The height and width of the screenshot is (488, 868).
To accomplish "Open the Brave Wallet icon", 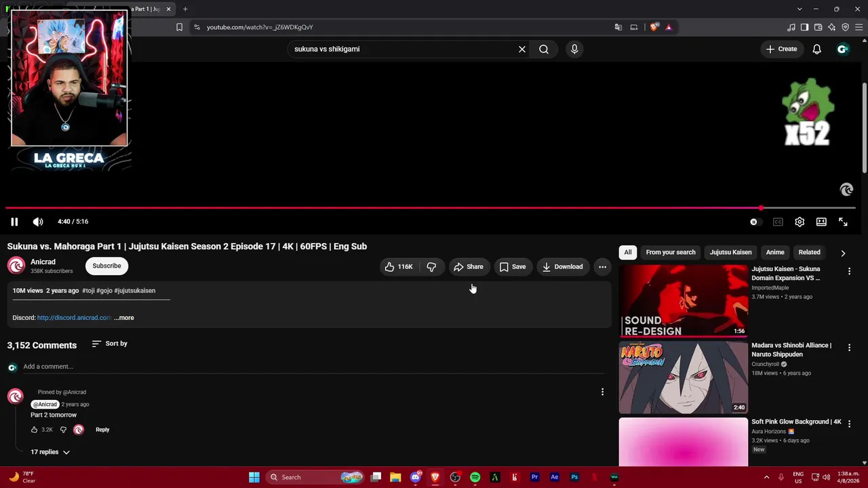I will coord(818,27).
